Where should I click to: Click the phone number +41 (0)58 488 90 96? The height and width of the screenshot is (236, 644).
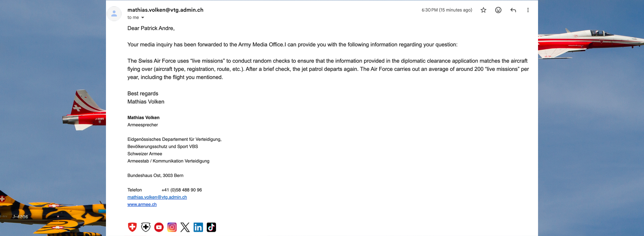(x=181, y=190)
